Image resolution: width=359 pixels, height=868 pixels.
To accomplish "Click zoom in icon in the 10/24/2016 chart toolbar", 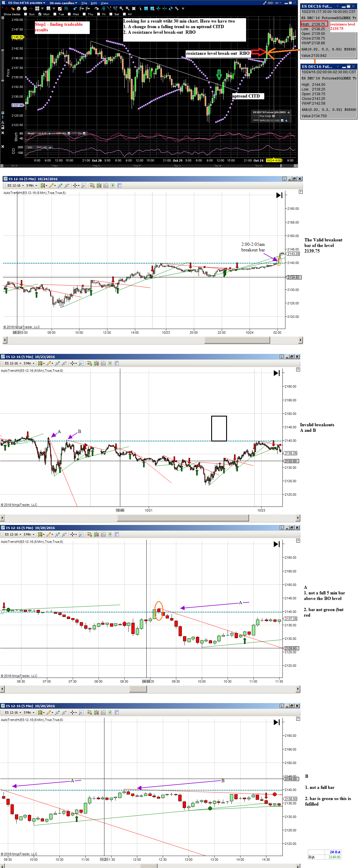I will coord(60,185).
